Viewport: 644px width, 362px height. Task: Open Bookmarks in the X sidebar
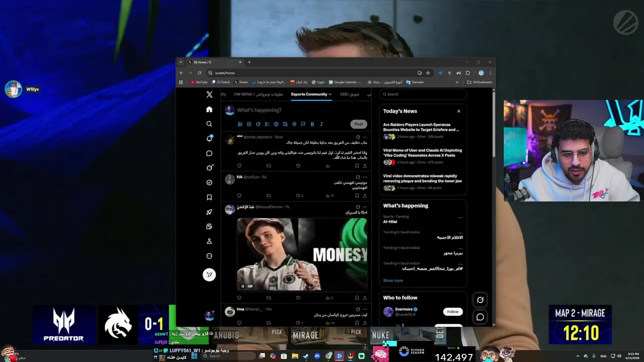pos(209,197)
